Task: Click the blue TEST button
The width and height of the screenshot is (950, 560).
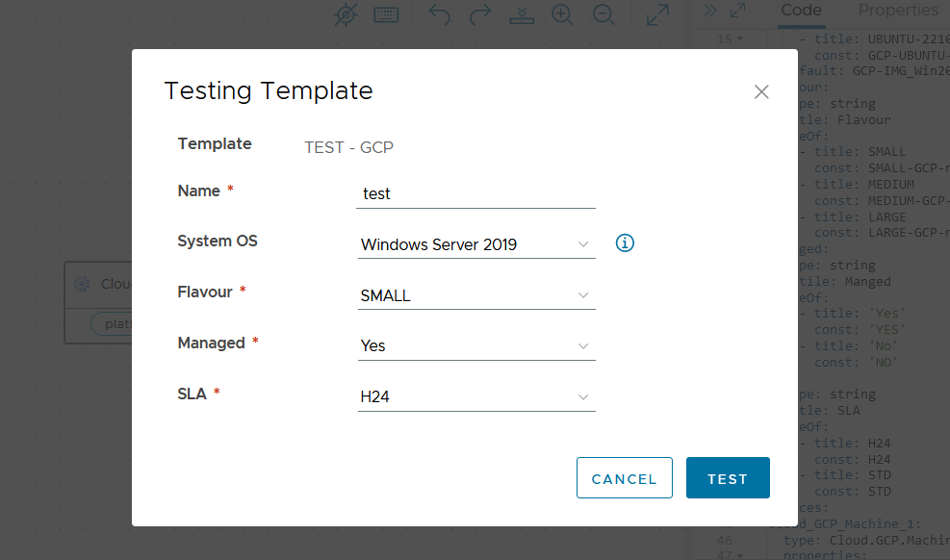Action: point(728,477)
